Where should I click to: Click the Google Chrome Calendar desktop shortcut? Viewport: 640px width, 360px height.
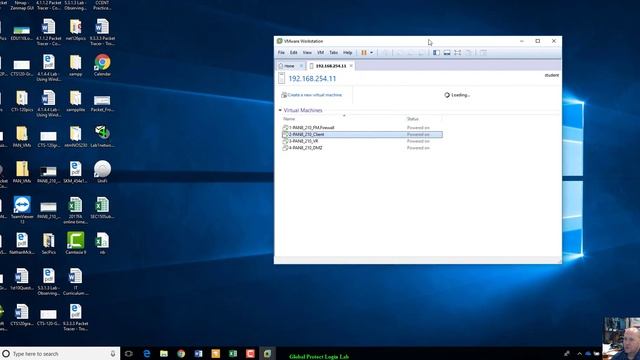pyautogui.click(x=102, y=65)
